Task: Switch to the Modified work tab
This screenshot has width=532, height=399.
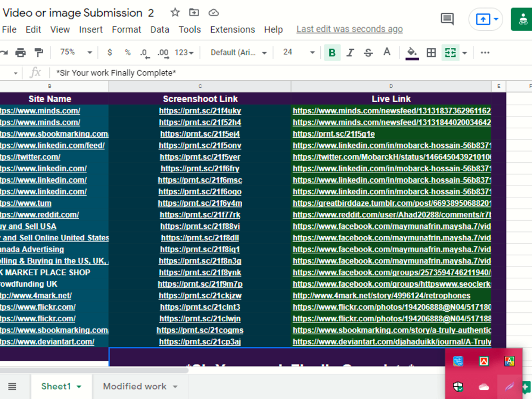Action: [135, 386]
